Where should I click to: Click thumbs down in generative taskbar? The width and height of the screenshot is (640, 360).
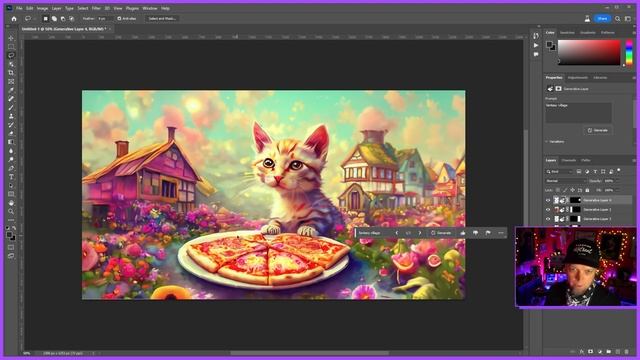[476, 233]
